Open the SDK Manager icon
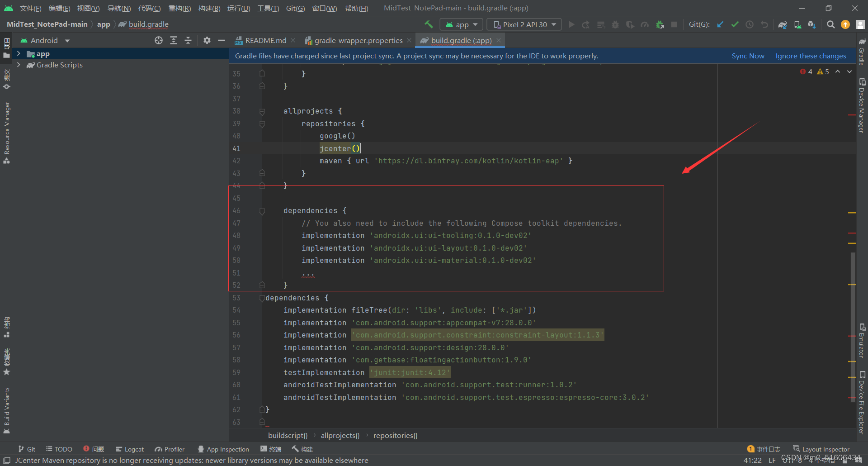Viewport: 868px width, 466px height. click(812, 24)
